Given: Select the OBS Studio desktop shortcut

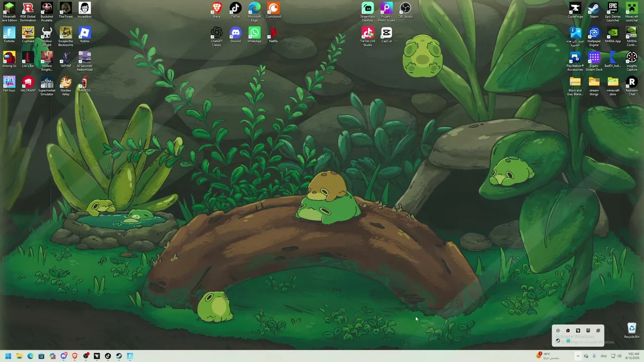Looking at the screenshot, I should (x=406, y=10).
